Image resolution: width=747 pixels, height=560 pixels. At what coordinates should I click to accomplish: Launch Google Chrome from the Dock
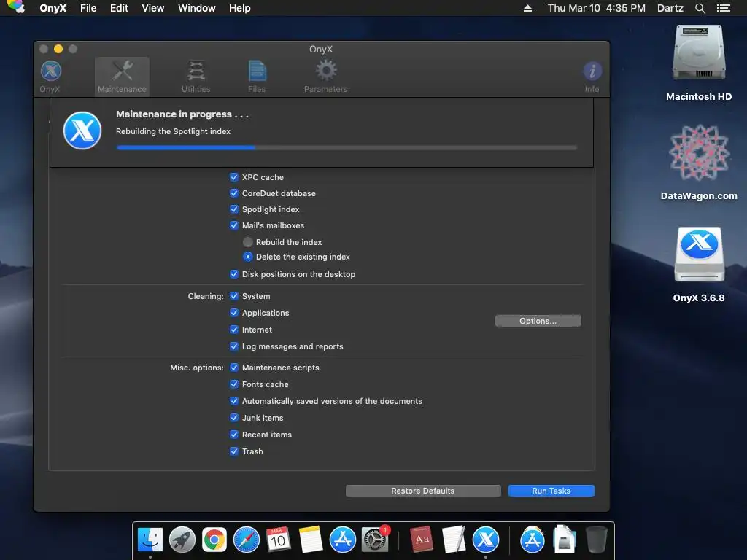coord(214,540)
